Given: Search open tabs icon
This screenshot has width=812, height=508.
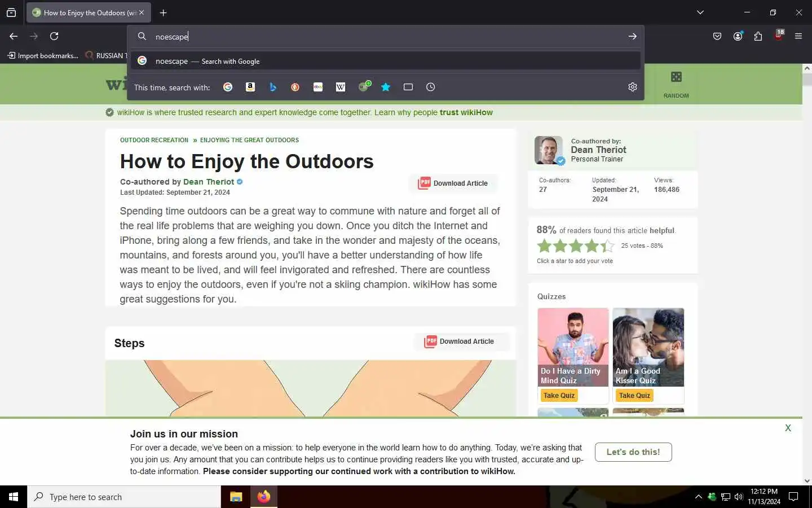Looking at the screenshot, I should pyautogui.click(x=408, y=87).
